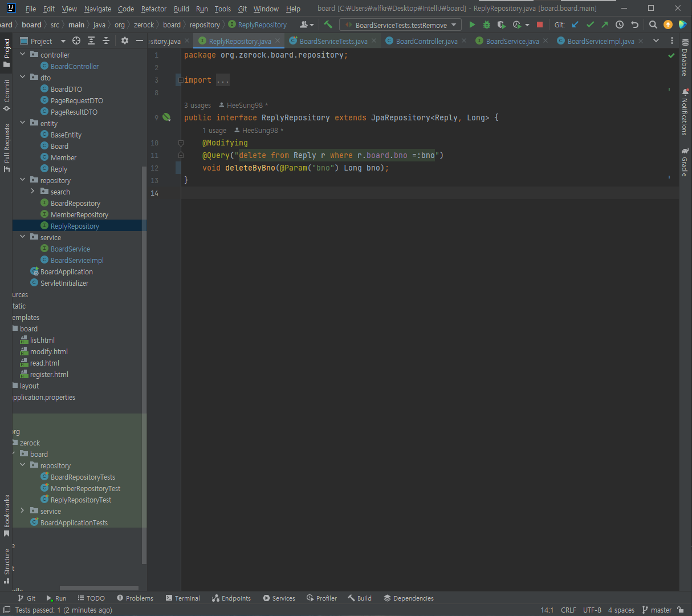Collapse the entity folder
The width and height of the screenshot is (692, 616).
(x=23, y=123)
